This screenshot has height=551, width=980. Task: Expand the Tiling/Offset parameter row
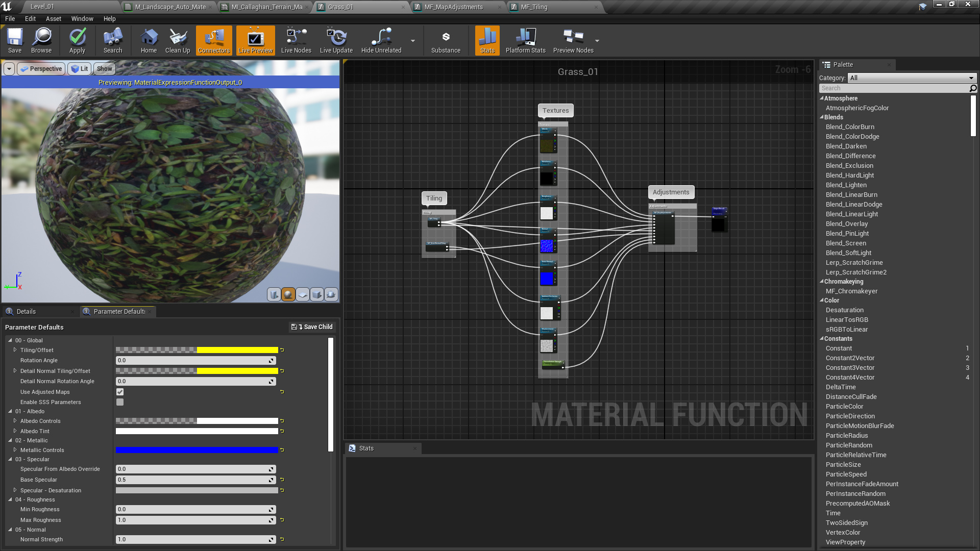tap(15, 350)
